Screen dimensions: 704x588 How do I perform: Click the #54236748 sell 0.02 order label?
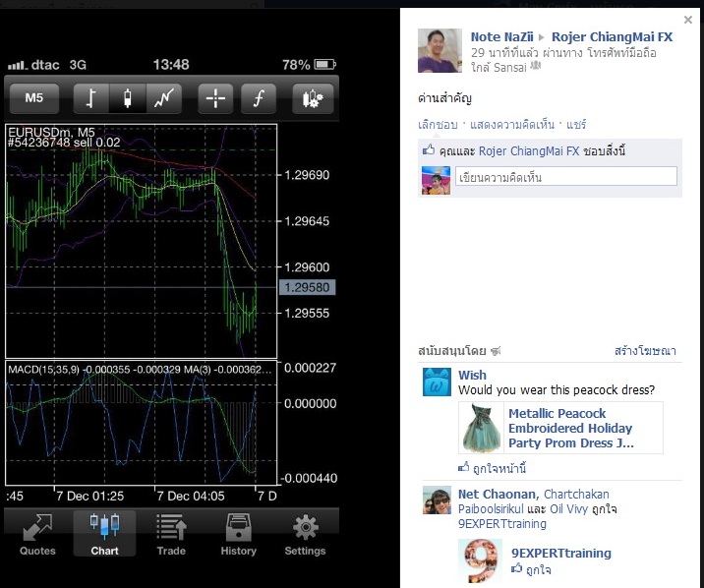(64, 143)
